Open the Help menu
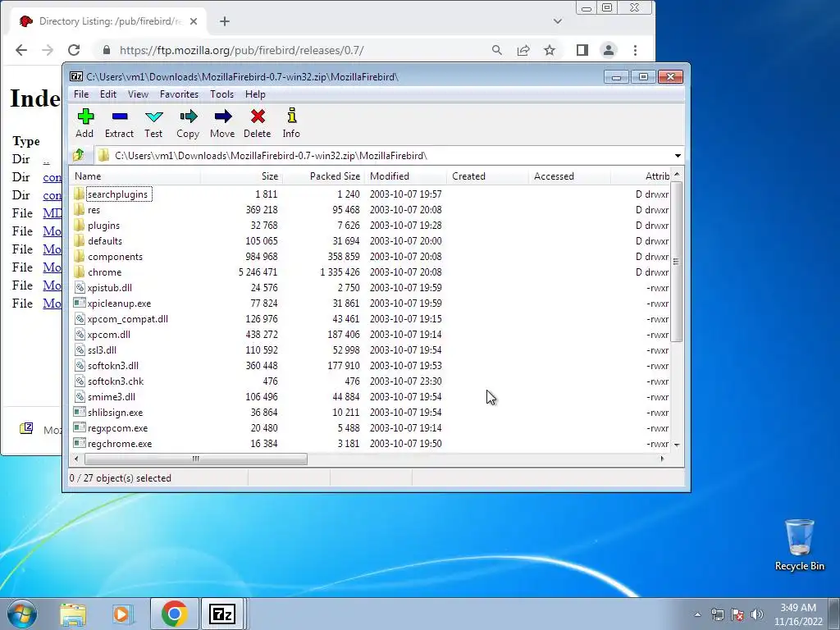The height and width of the screenshot is (630, 840). 256,94
